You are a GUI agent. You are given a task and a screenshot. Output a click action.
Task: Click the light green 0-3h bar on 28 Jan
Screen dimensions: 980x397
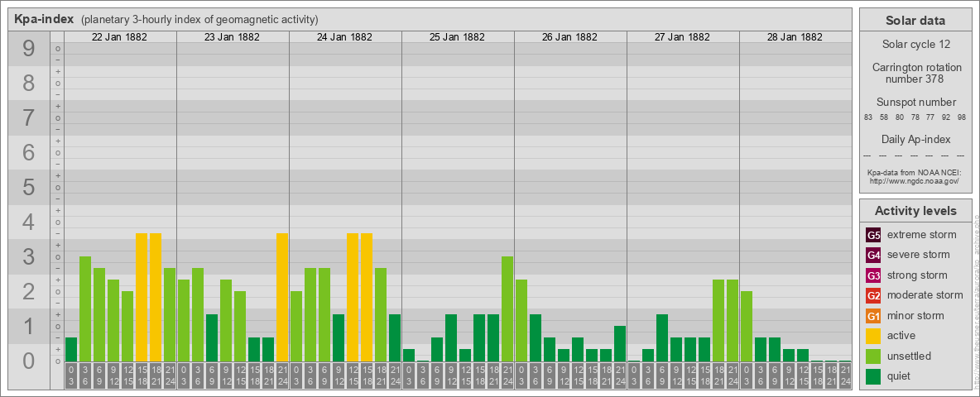click(x=747, y=327)
